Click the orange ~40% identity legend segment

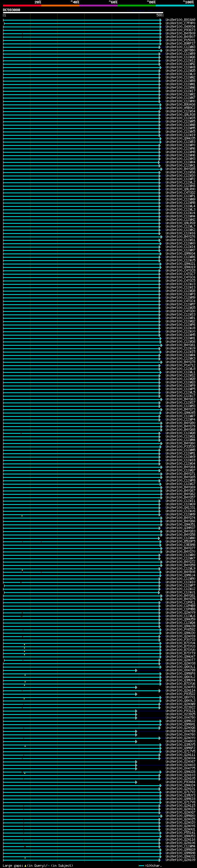click(x=60, y=6)
